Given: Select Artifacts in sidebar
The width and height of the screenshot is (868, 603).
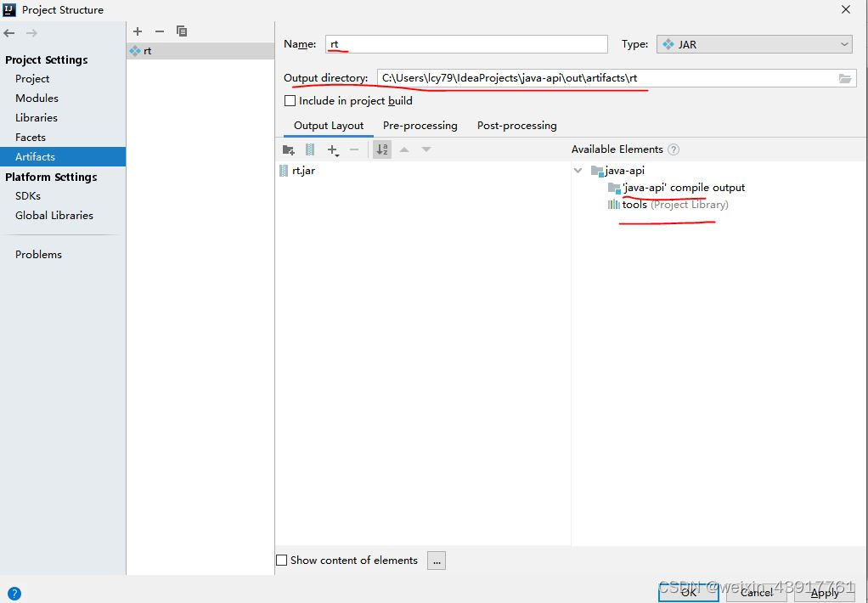Looking at the screenshot, I should coord(63,157).
